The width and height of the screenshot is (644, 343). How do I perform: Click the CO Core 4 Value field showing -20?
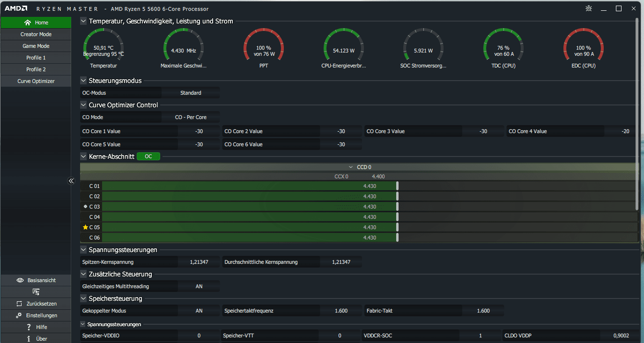click(x=625, y=131)
